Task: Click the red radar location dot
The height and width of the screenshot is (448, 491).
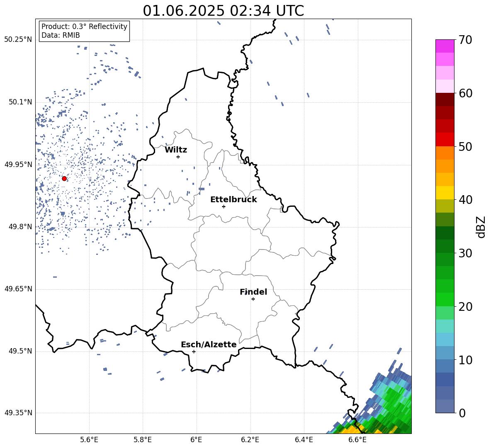Action: (64, 179)
